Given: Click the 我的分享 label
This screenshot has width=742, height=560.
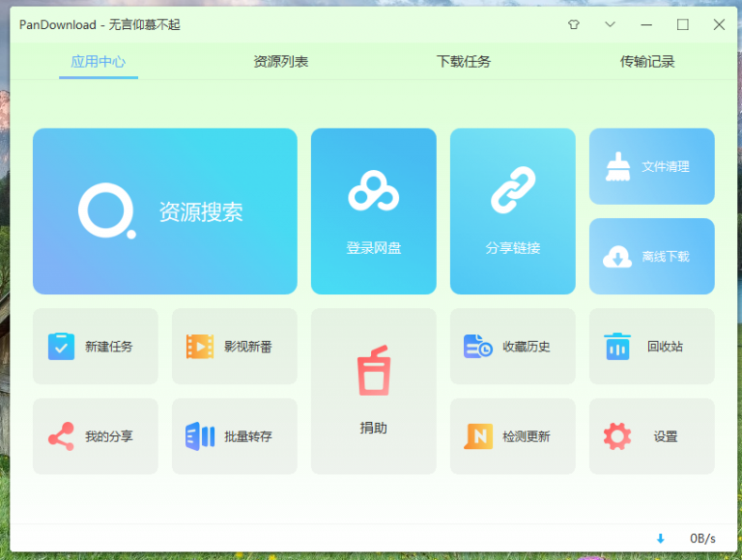Looking at the screenshot, I should click(x=109, y=436).
